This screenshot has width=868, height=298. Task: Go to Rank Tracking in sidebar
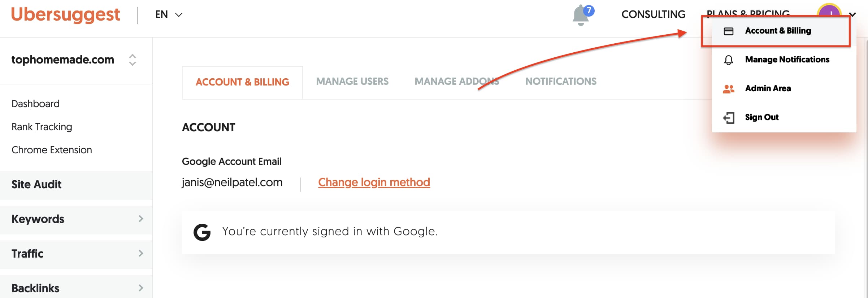tap(42, 127)
